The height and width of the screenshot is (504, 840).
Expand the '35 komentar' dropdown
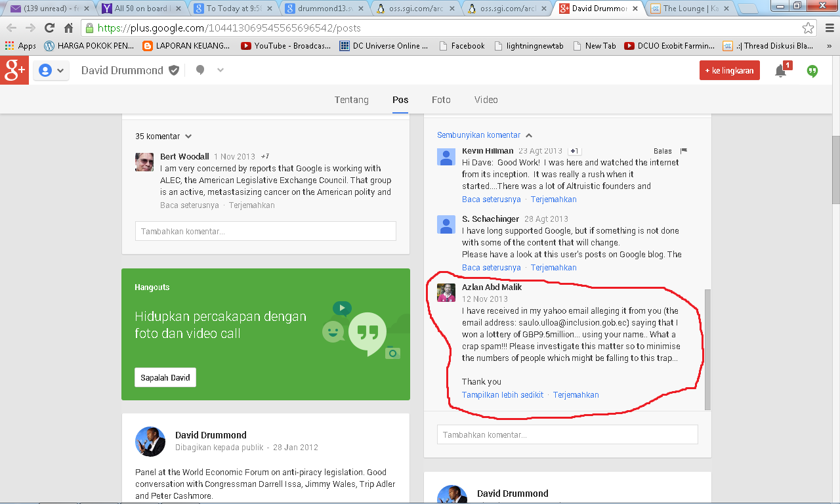(163, 136)
